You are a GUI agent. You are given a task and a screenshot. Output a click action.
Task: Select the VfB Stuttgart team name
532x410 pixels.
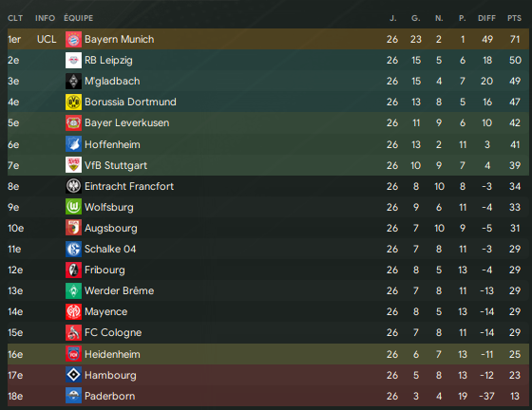click(116, 165)
